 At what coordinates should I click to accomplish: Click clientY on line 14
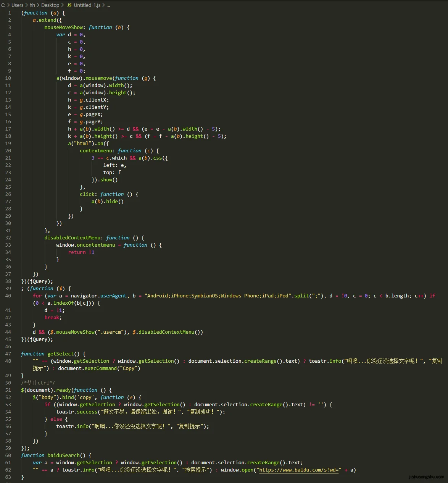coord(96,107)
